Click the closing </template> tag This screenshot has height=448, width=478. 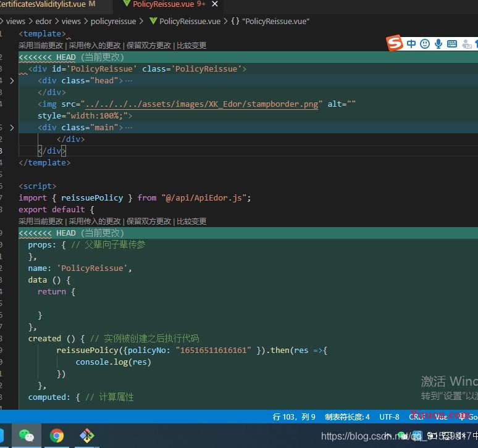(44, 163)
